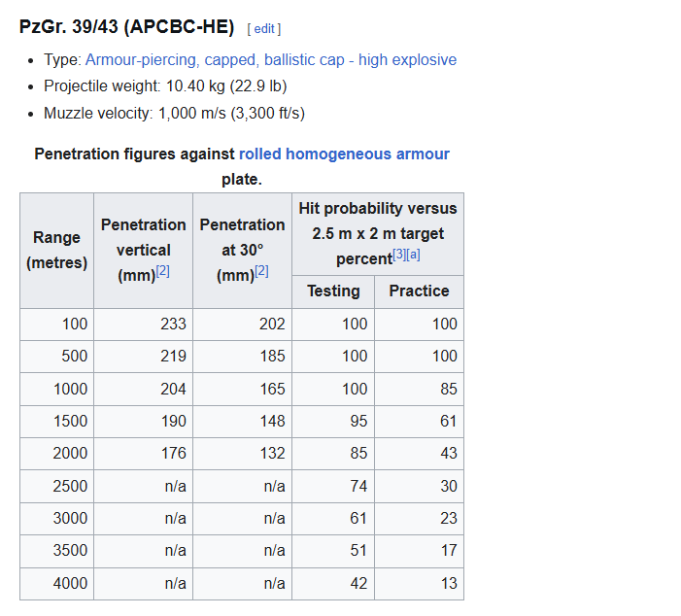Screen dimensions: 681x616
Task: Click the Testing sub-column header
Action: (333, 291)
